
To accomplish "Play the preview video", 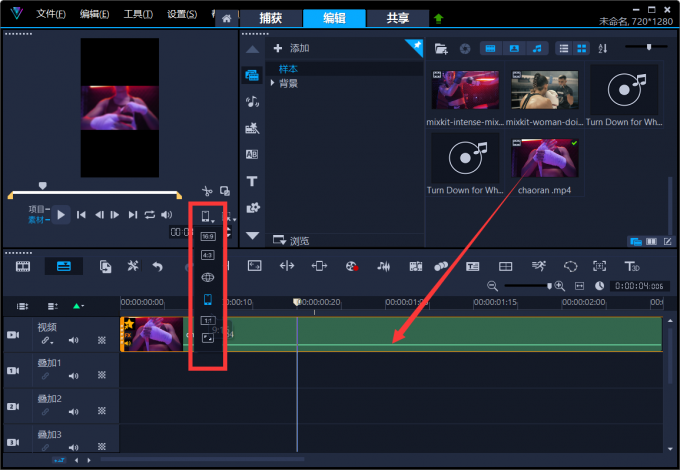I will (61, 215).
